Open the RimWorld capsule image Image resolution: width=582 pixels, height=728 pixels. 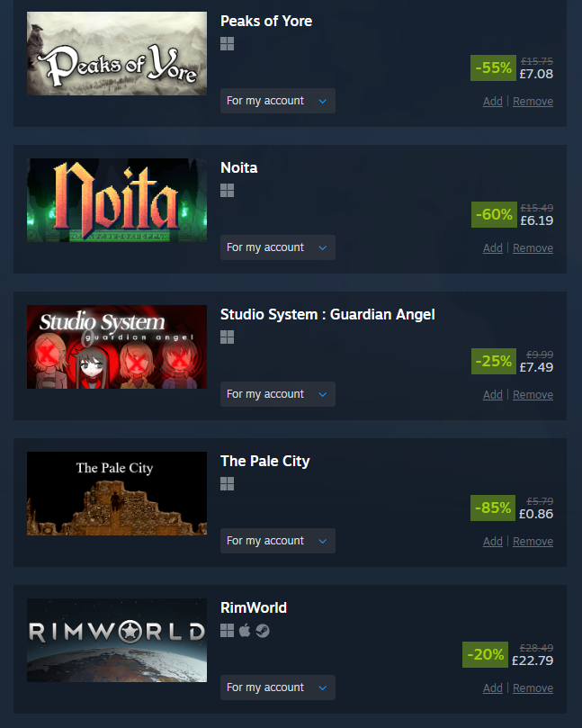click(x=117, y=640)
